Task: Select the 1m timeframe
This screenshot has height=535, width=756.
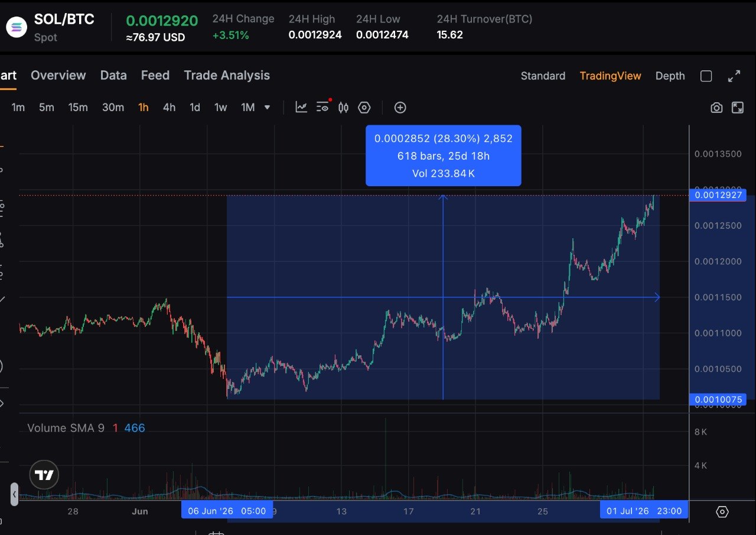Action: [x=18, y=107]
